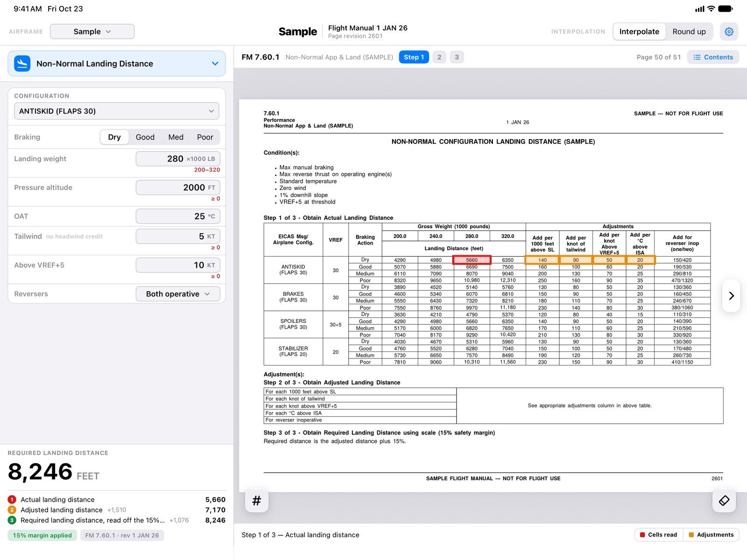
Task: Tap the battery indicator in the status bar
Action: (726, 8)
